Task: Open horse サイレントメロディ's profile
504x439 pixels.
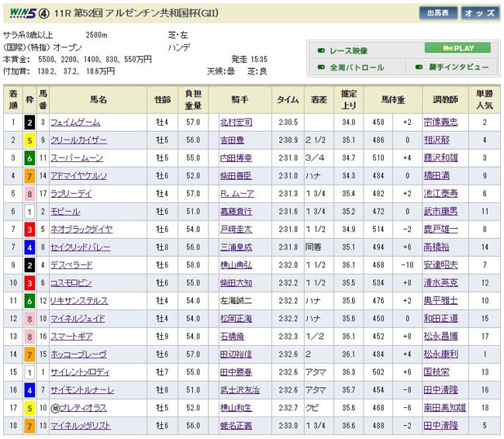Action: [81, 372]
